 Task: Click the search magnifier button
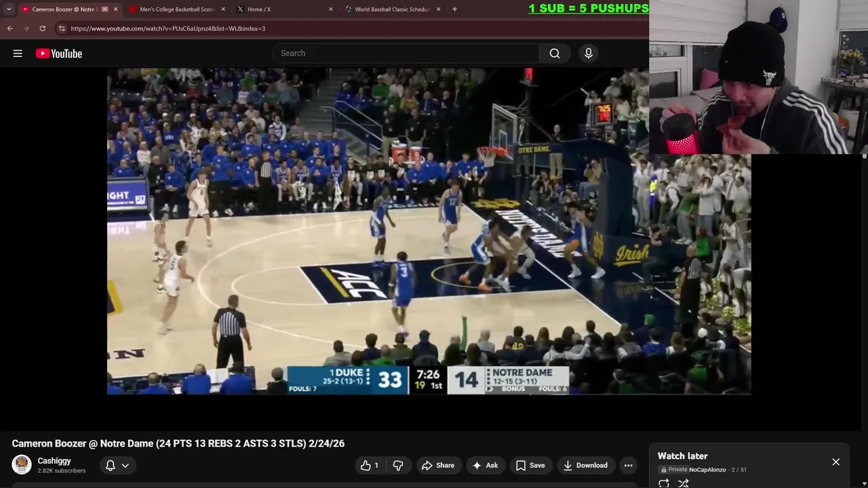(555, 54)
